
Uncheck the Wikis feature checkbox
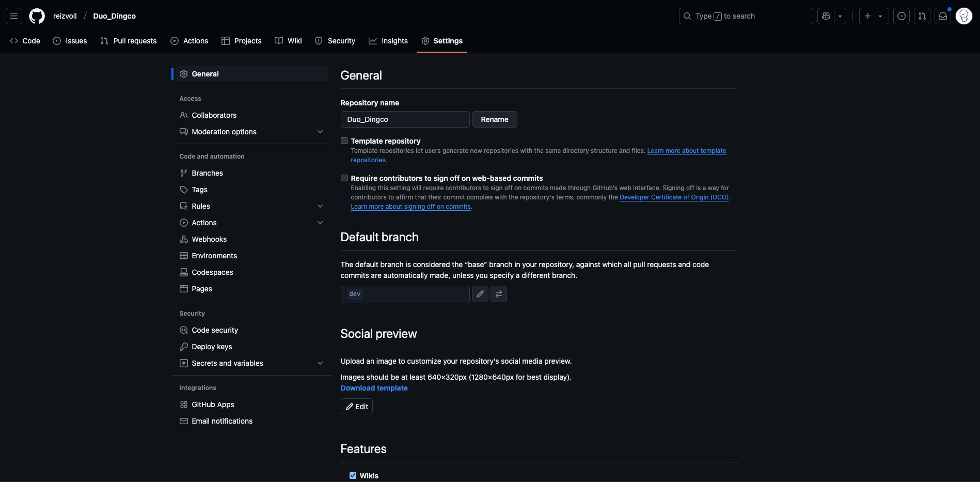click(353, 476)
